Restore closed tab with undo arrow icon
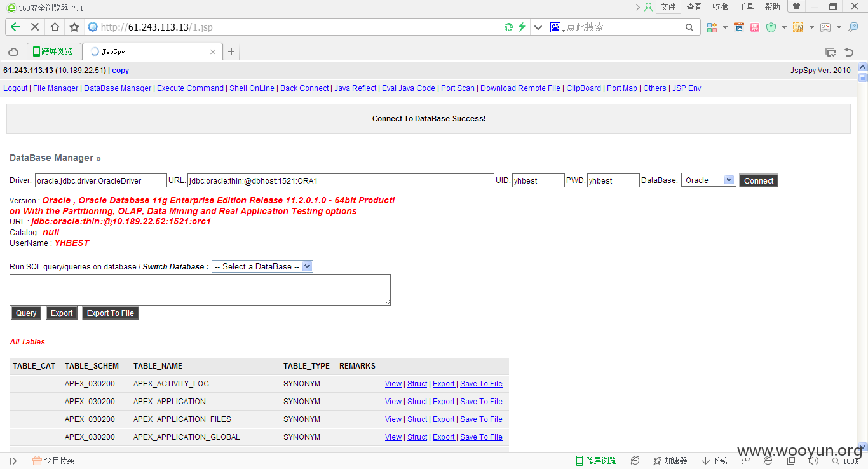Viewport: 868px width, 469px height. click(848, 52)
